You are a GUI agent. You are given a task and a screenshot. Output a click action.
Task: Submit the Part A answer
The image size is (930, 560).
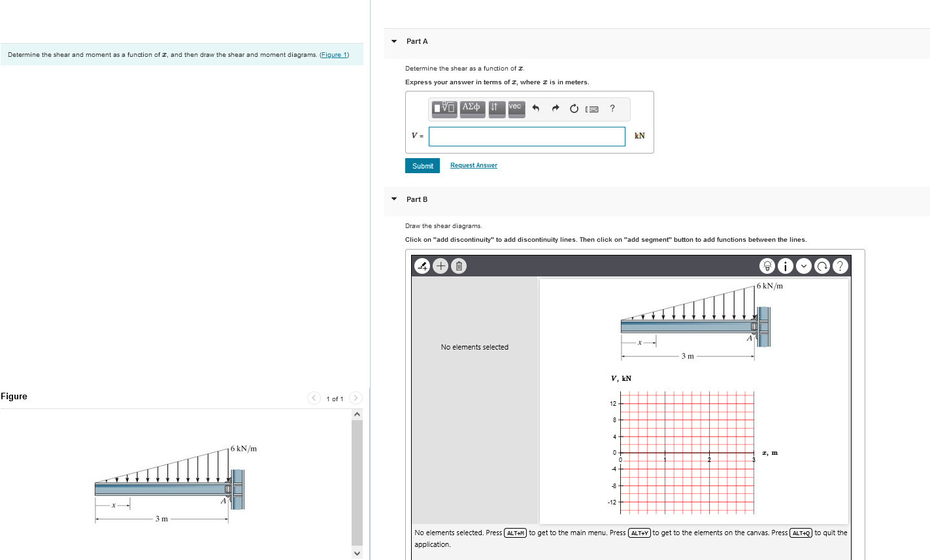click(423, 166)
